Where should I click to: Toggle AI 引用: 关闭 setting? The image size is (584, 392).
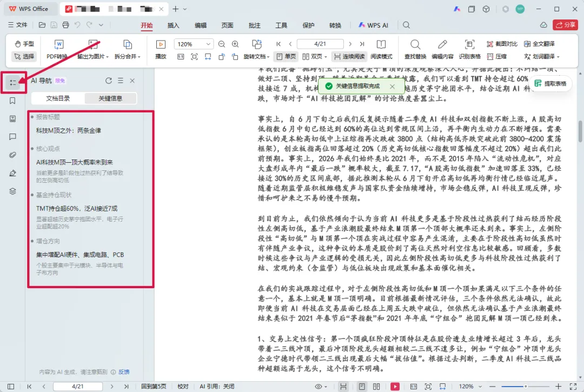tap(217, 387)
